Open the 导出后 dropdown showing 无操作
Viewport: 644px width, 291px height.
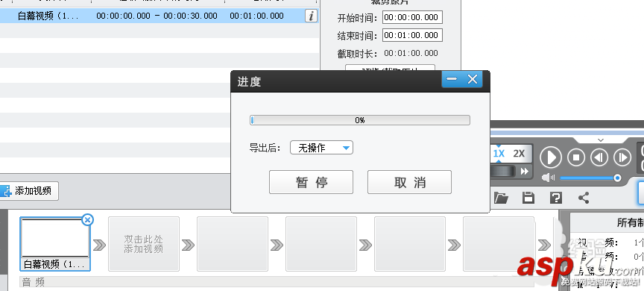point(321,148)
